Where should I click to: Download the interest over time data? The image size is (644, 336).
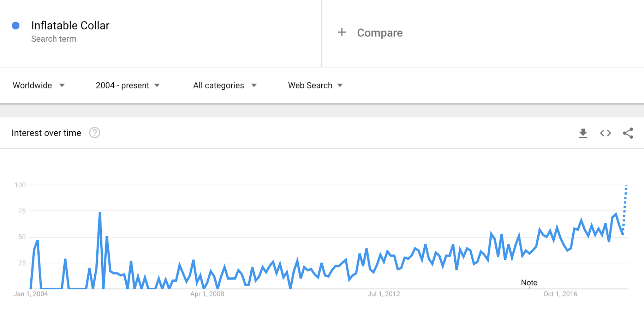(x=583, y=133)
